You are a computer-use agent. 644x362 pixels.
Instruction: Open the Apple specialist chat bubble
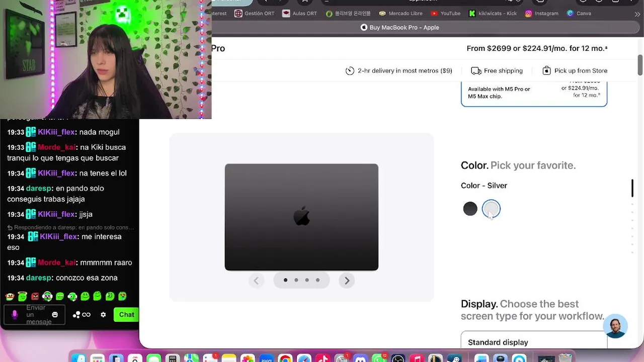615,326
